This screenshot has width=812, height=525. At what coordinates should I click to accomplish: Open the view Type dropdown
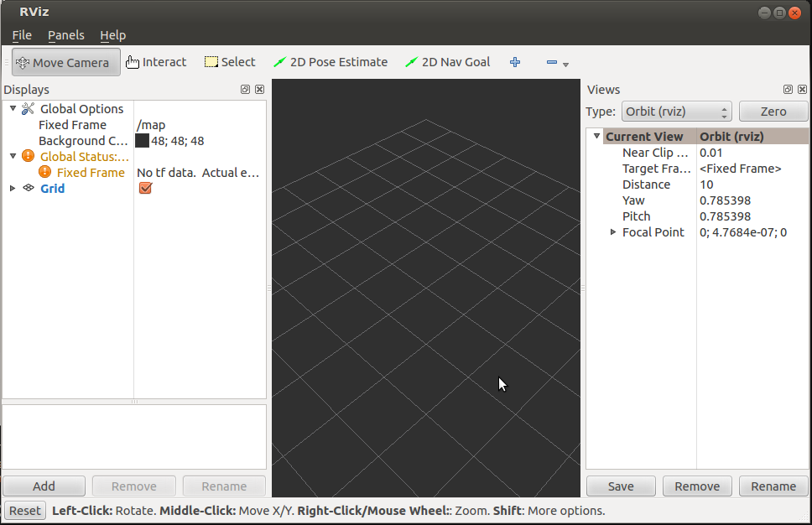675,112
